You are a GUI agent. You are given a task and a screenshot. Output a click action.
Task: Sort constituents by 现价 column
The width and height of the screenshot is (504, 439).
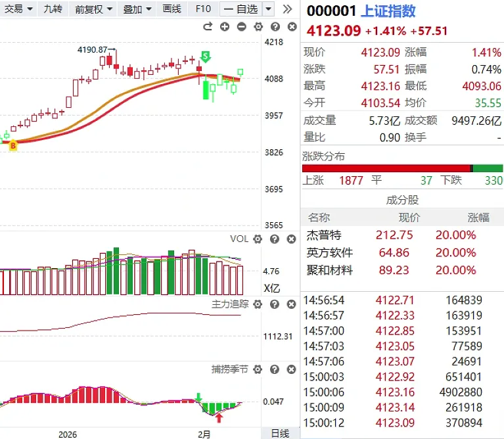point(409,218)
